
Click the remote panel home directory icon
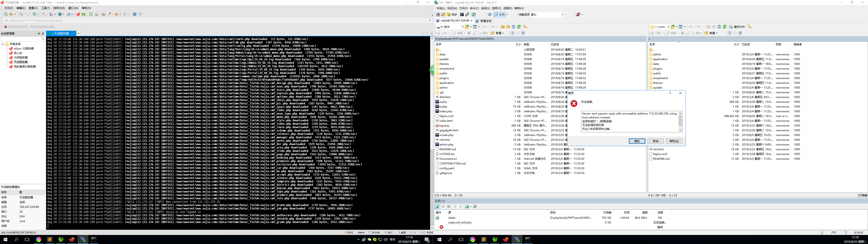coord(719,27)
